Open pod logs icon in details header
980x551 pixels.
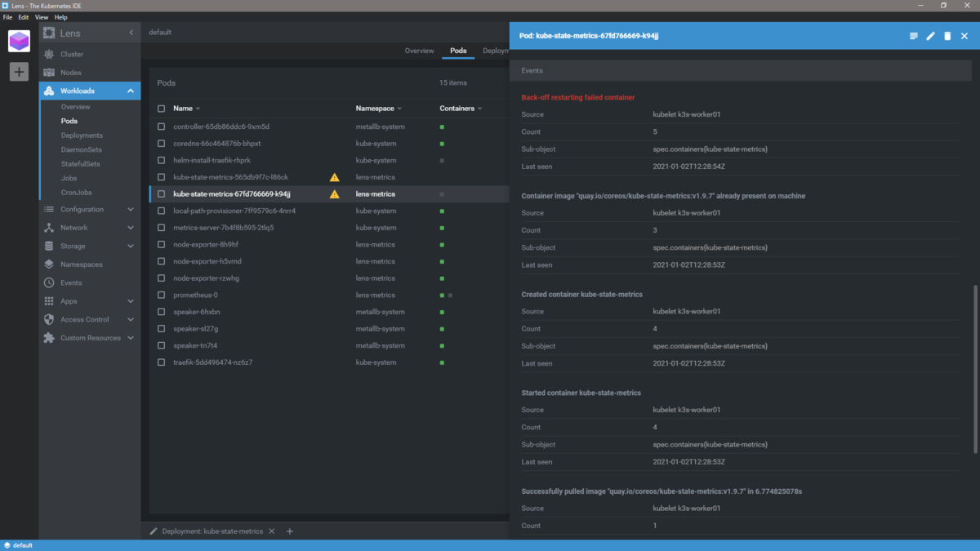click(x=914, y=36)
